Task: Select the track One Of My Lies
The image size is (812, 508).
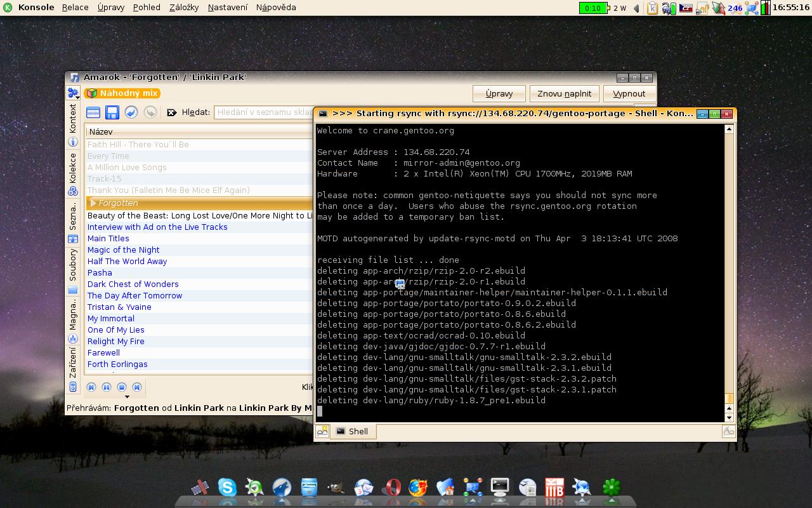Action: click(199, 330)
